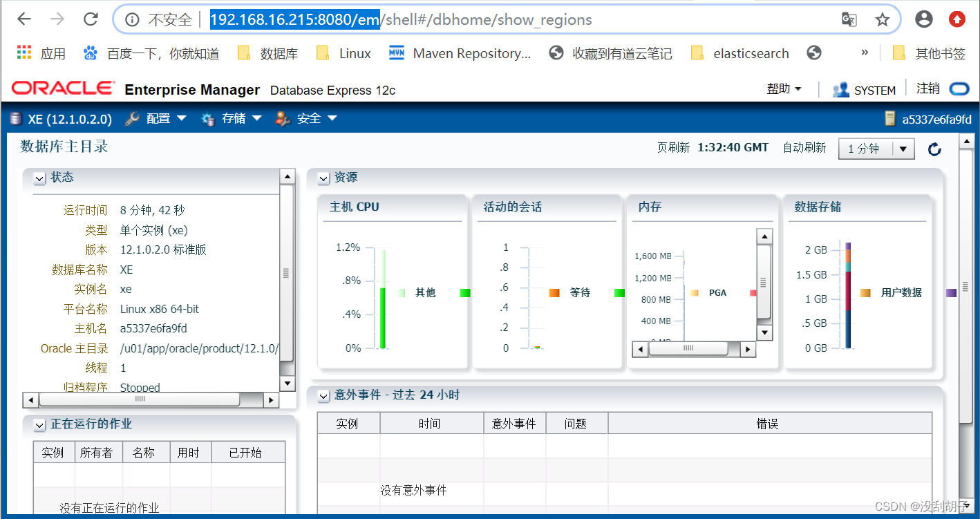
Task: Click the Linux x86 64-bit platform value
Action: click(x=160, y=309)
